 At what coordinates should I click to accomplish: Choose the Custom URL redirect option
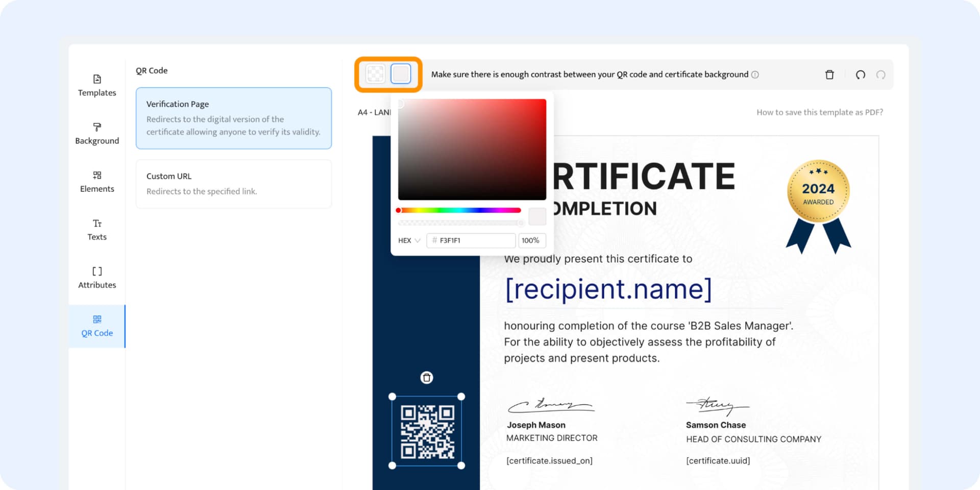click(x=233, y=184)
